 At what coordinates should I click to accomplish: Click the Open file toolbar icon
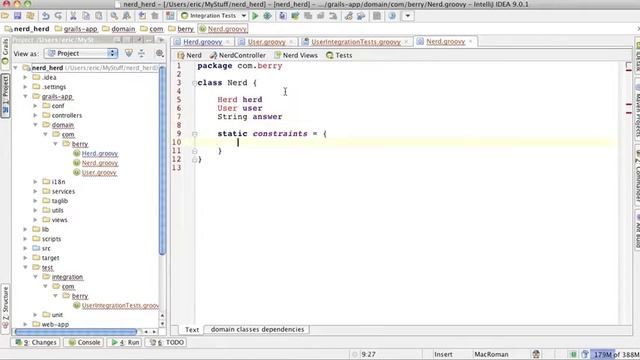(5, 16)
